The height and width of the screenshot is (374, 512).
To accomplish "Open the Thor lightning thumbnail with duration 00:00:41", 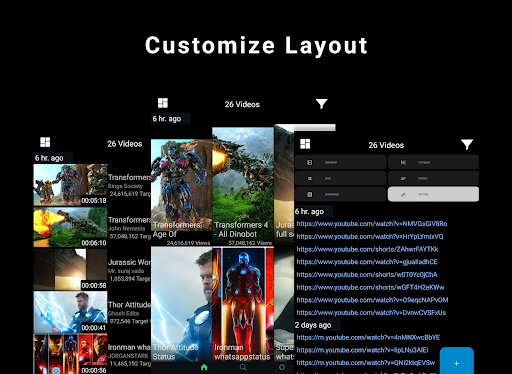I will [70, 312].
